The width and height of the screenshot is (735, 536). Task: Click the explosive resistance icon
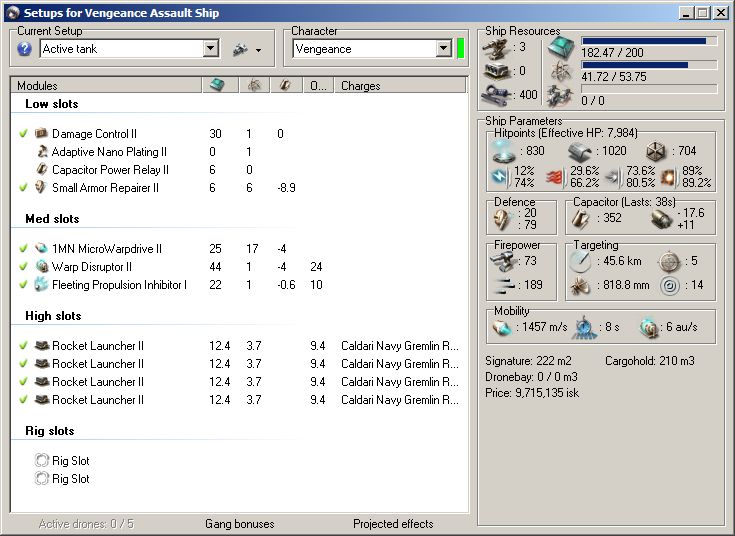tap(669, 177)
